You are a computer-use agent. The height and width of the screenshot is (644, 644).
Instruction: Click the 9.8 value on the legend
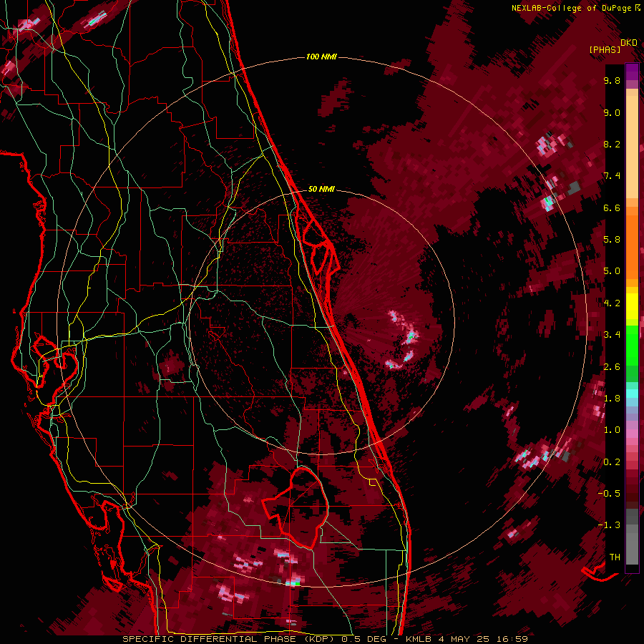tap(612, 81)
